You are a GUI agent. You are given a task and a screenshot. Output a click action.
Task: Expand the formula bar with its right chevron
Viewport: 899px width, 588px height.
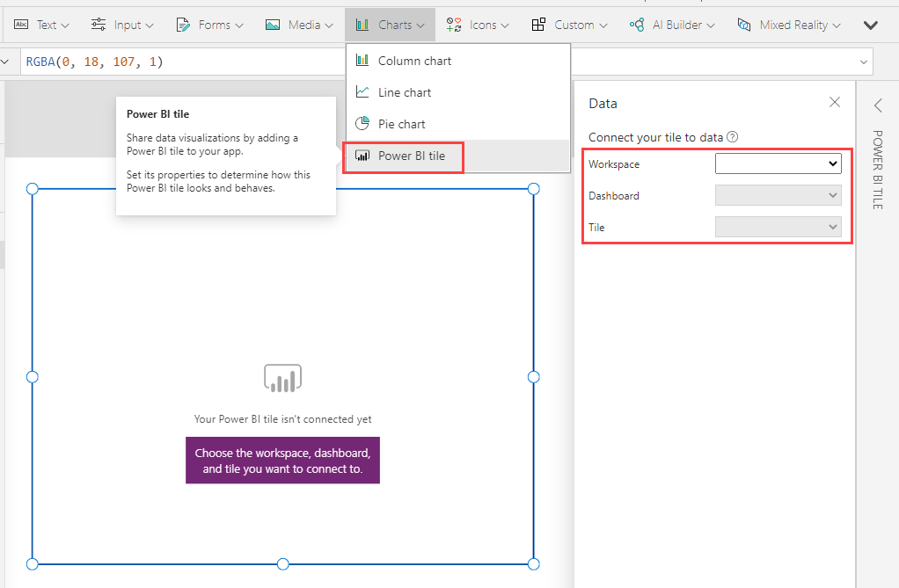[x=864, y=62]
